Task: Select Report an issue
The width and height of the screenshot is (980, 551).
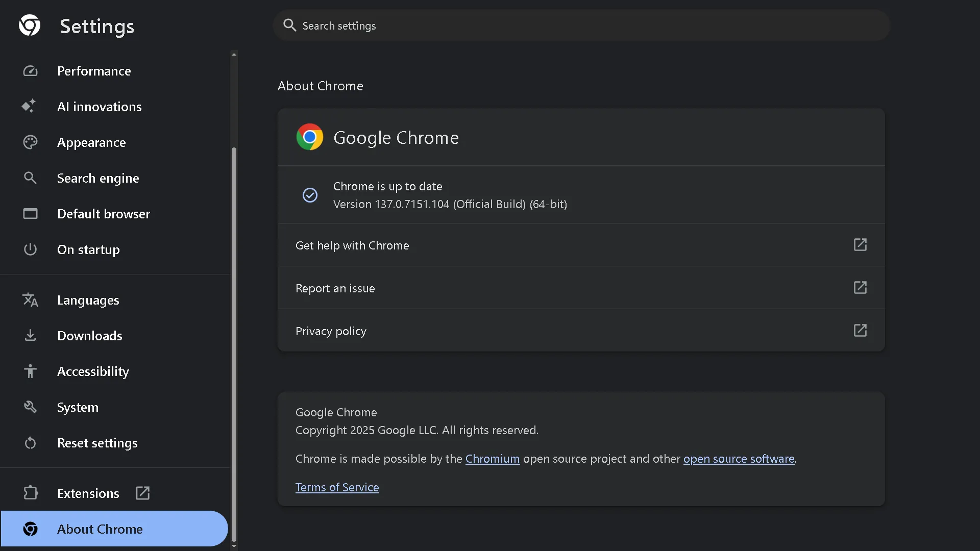Action: [x=335, y=288]
